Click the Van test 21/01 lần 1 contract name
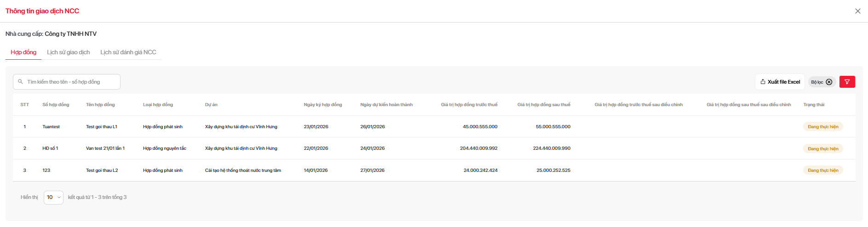Screen dimensions: 868x227 (105, 148)
